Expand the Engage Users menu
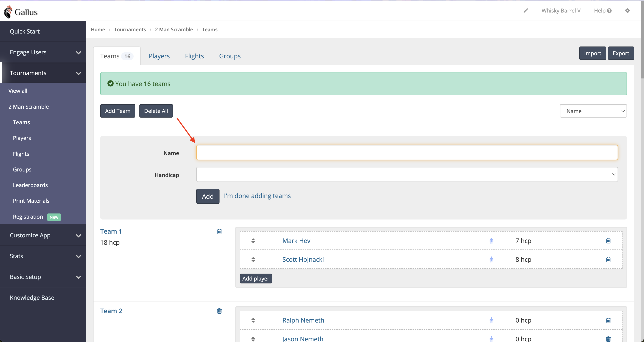The image size is (644, 342). click(43, 52)
